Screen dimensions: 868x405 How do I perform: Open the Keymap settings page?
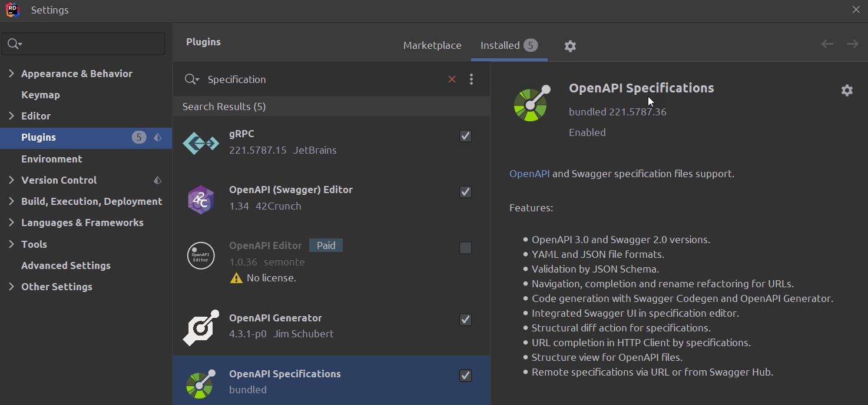click(41, 95)
